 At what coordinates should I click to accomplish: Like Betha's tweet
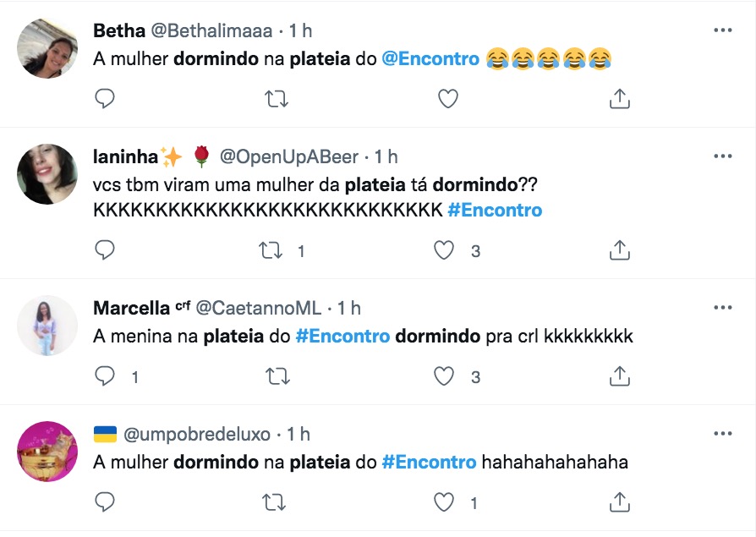click(x=447, y=99)
